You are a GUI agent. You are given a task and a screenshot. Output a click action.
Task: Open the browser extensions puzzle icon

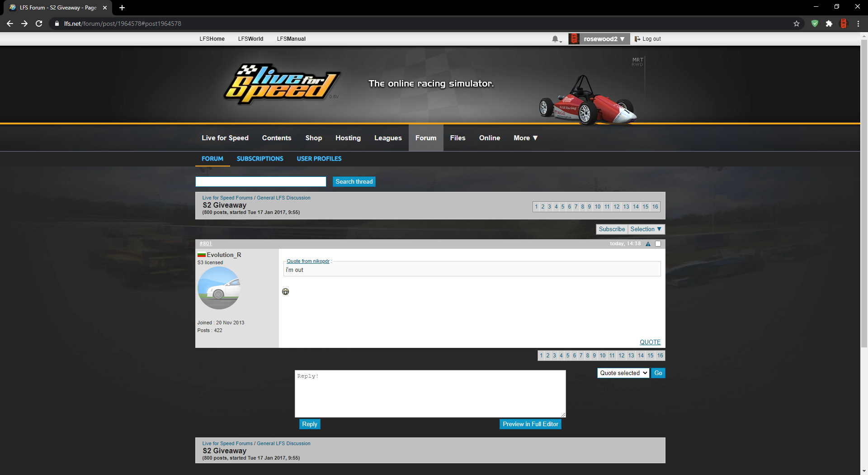[x=829, y=24]
